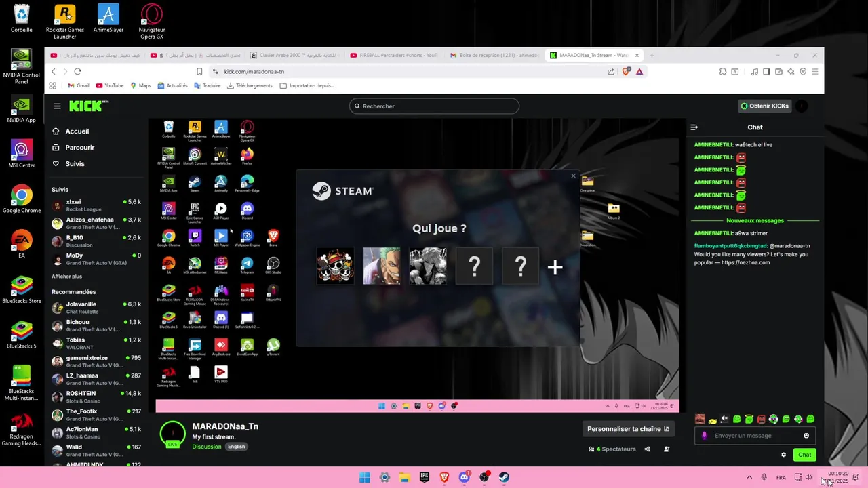
Task: Open chat settings gear icon
Action: tap(784, 455)
